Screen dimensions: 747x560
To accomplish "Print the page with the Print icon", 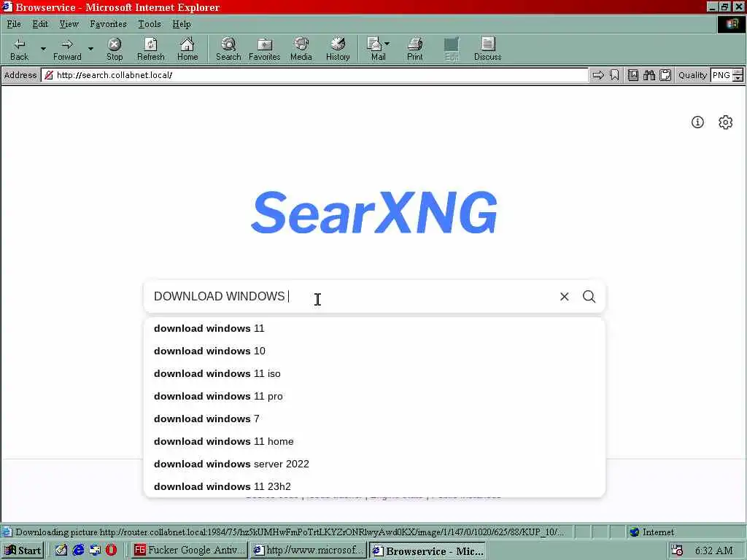I will 414,50.
